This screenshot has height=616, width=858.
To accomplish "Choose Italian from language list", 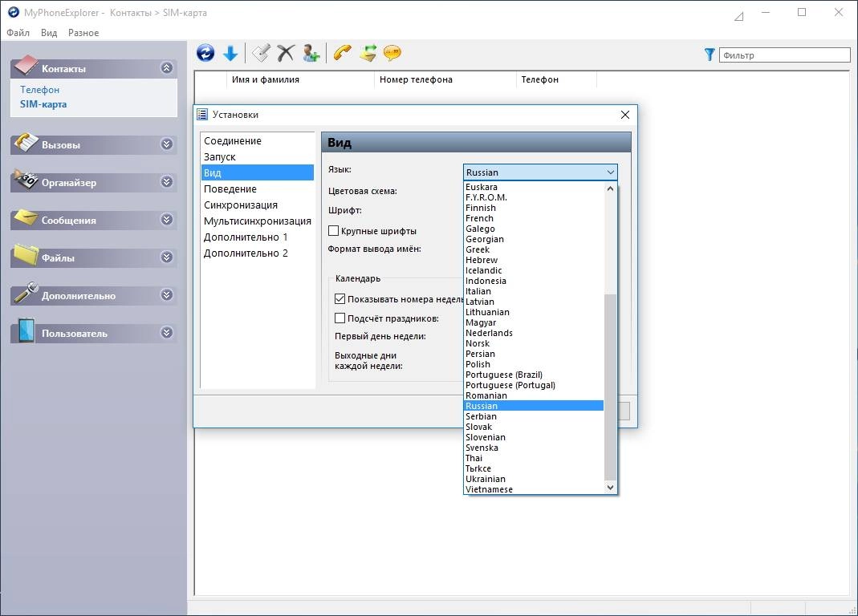I will 534,291.
